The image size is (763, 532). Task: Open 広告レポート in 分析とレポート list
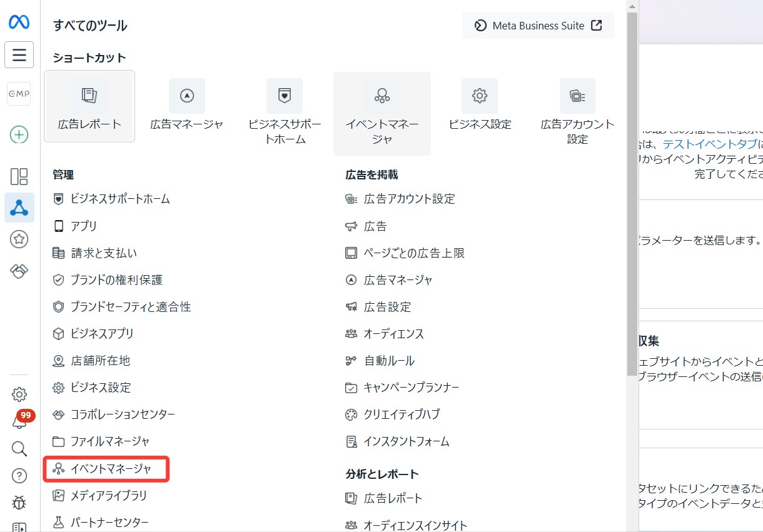[x=384, y=498]
